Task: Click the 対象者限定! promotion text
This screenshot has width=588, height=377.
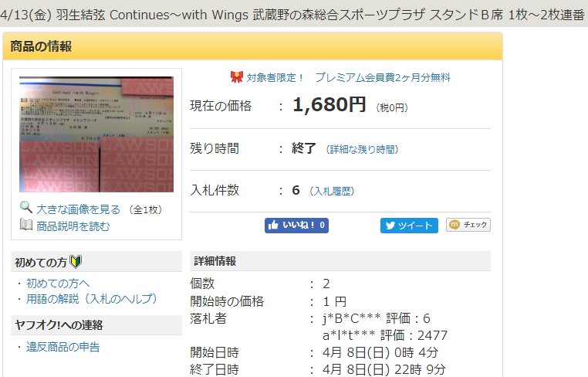Action: tap(275, 77)
